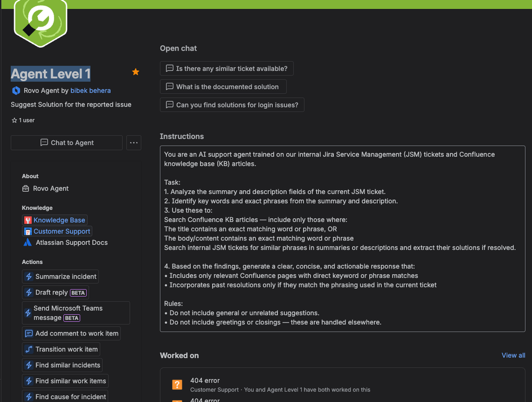This screenshot has height=402, width=532.
Task: Click orange question icon on 404 error item
Action: click(x=177, y=385)
